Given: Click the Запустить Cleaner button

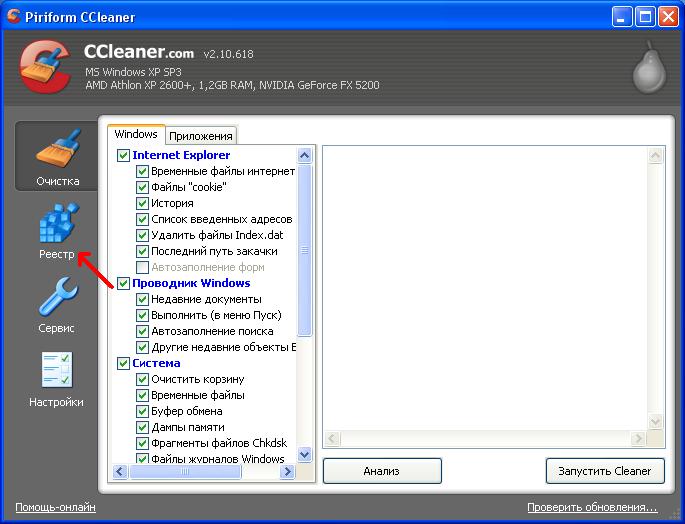Looking at the screenshot, I should point(606,470).
